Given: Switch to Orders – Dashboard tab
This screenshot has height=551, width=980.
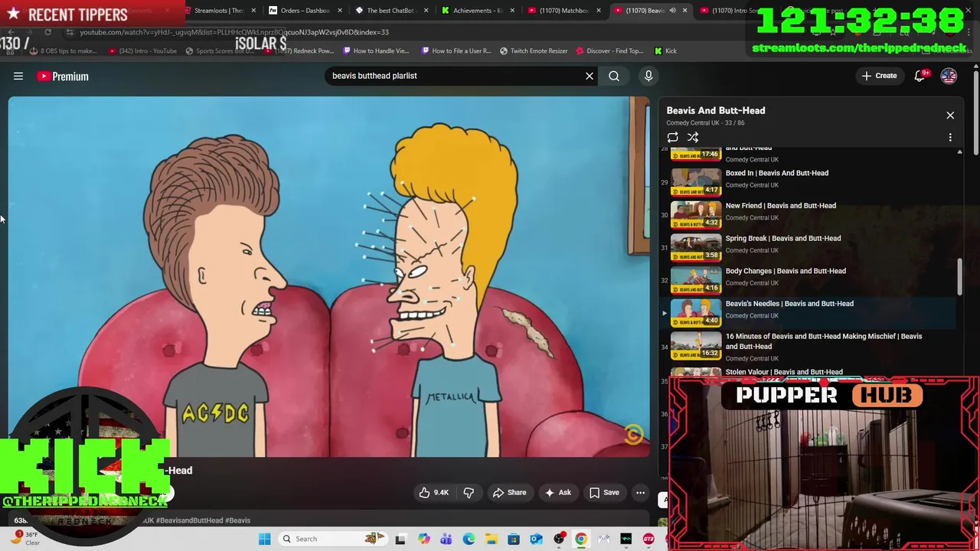Looking at the screenshot, I should (305, 11).
